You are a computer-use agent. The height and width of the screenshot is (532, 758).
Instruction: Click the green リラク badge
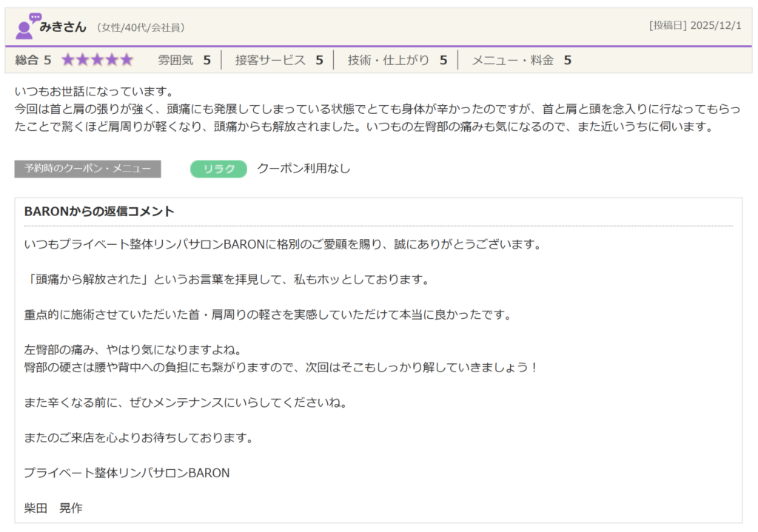[218, 169]
